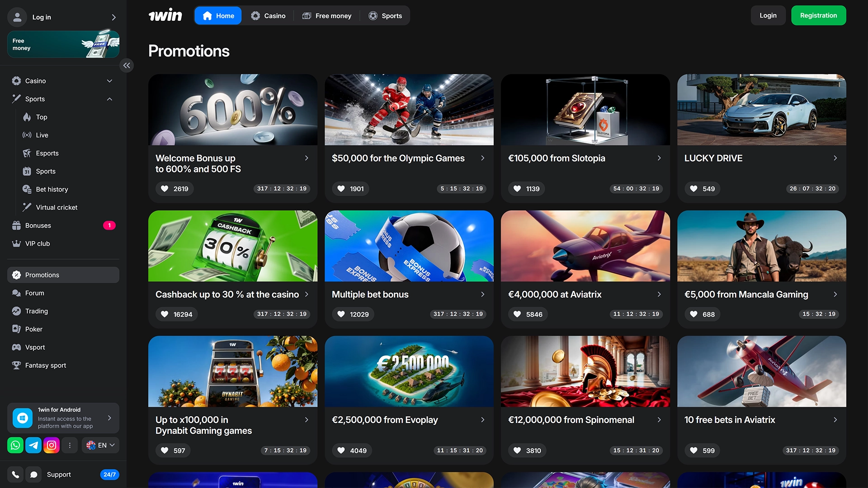This screenshot has height=488, width=868.
Task: Collapse sidebar with double-chevron icon
Action: pyautogui.click(x=127, y=66)
